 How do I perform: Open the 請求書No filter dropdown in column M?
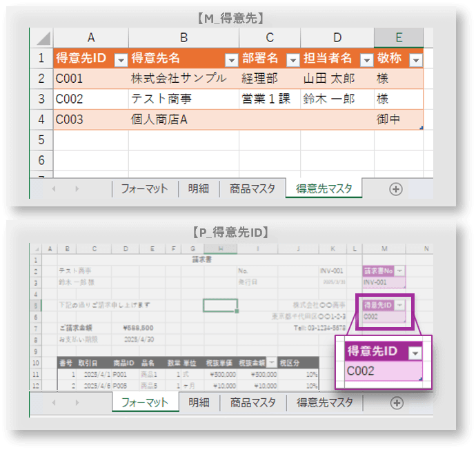pos(400,271)
